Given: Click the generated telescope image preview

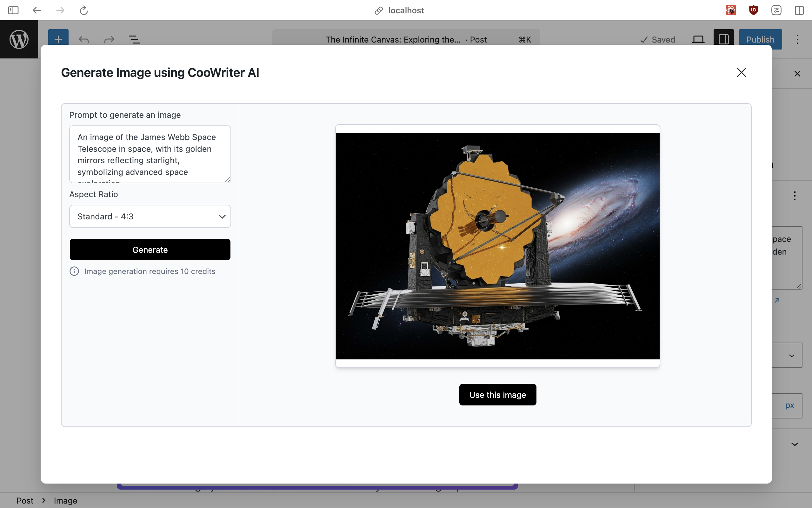Looking at the screenshot, I should tap(497, 246).
